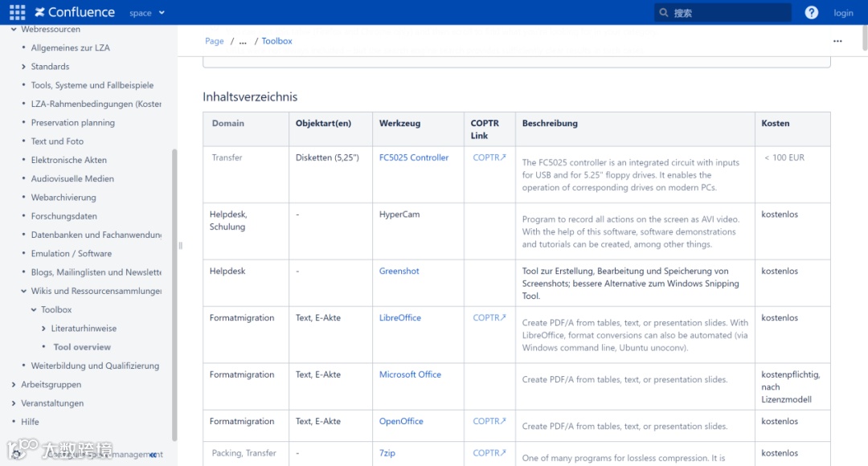Open the Greenshot link
This screenshot has width=868, height=466.
399,272
